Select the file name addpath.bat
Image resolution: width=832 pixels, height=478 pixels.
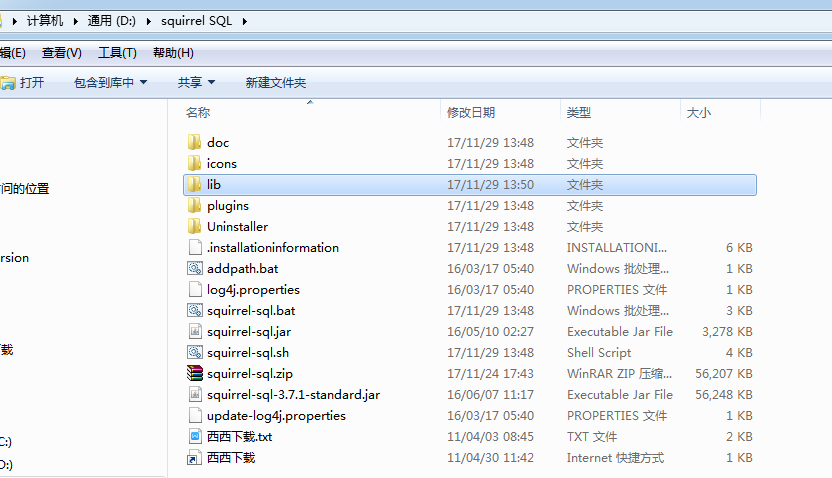tap(242, 269)
